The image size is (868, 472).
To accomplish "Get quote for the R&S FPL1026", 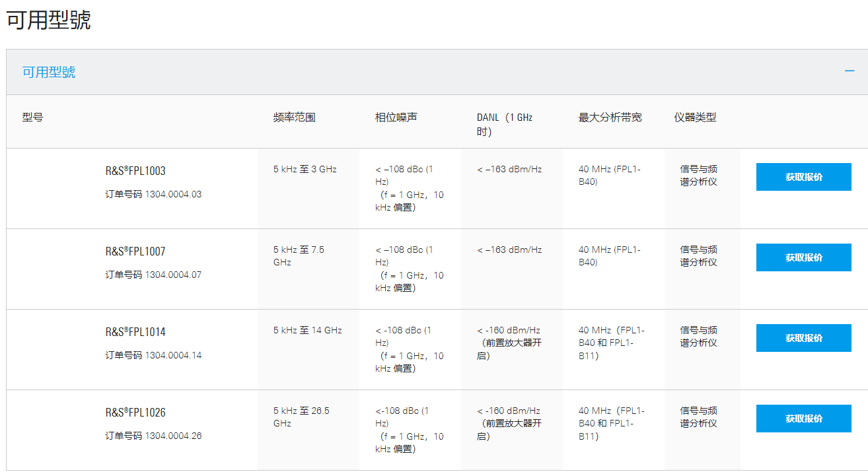I will tap(803, 419).
